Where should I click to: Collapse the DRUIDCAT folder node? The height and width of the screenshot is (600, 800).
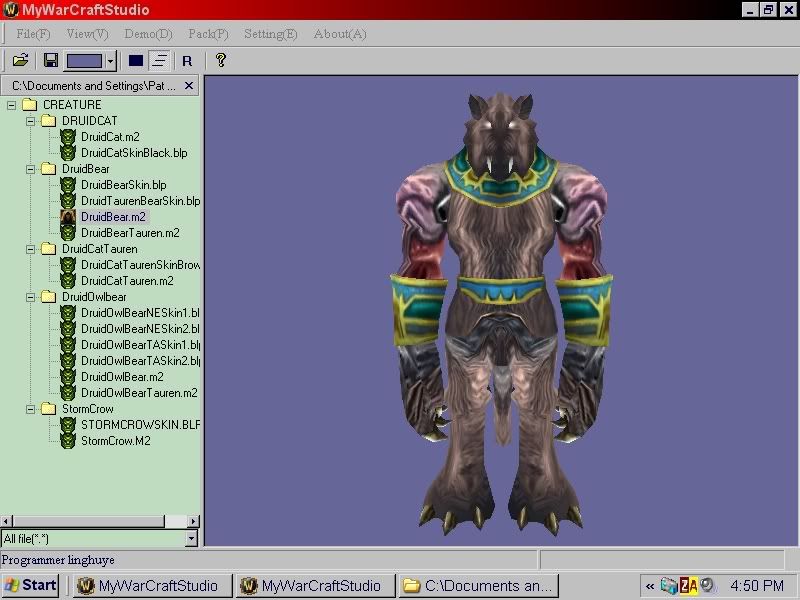[x=31, y=121]
